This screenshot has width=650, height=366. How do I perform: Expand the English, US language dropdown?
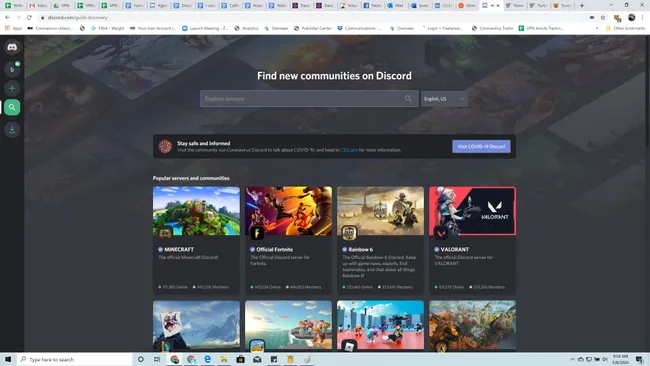point(444,99)
